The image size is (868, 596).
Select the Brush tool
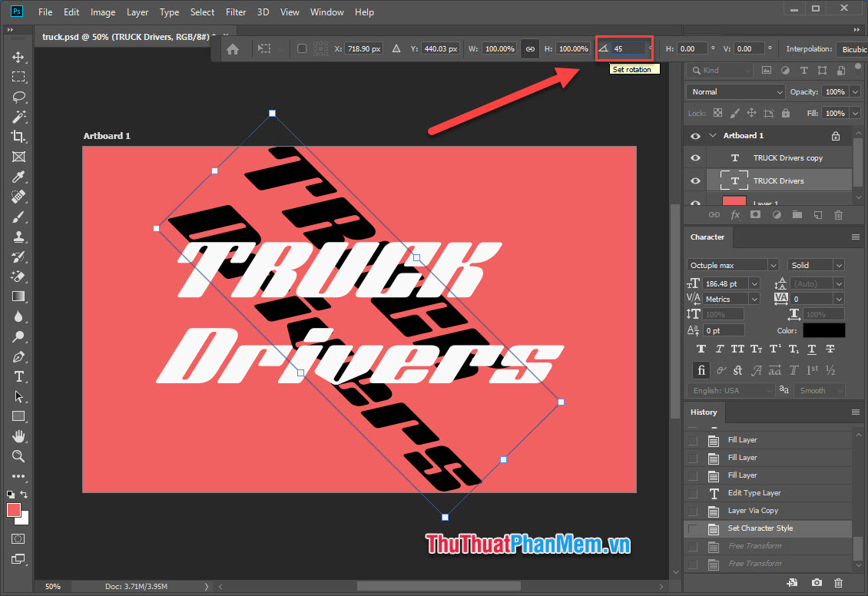pos(18,217)
